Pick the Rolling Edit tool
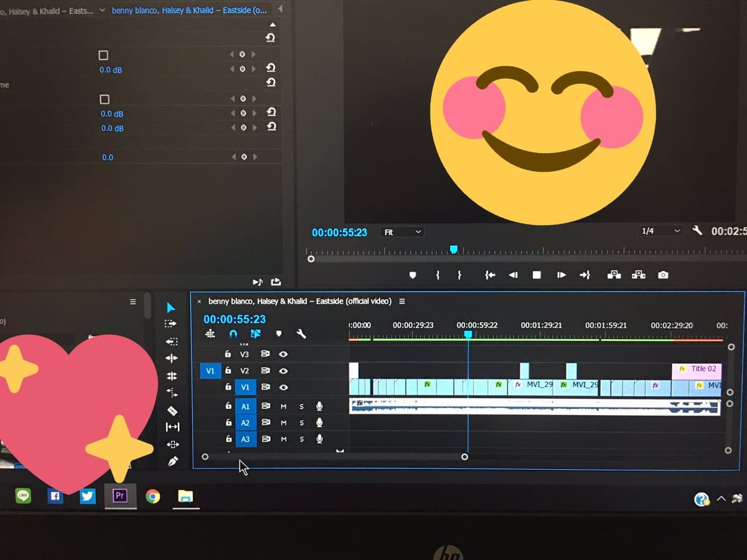This screenshot has width=747, height=560. (172, 376)
